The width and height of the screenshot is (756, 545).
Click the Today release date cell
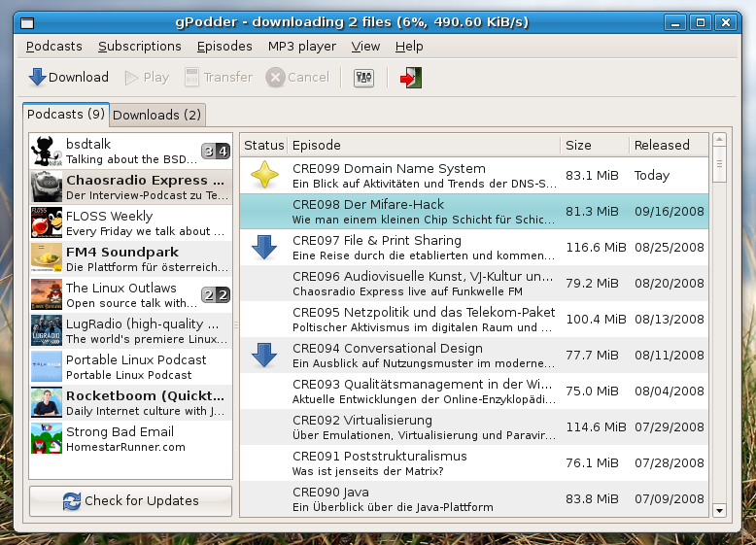(652, 176)
